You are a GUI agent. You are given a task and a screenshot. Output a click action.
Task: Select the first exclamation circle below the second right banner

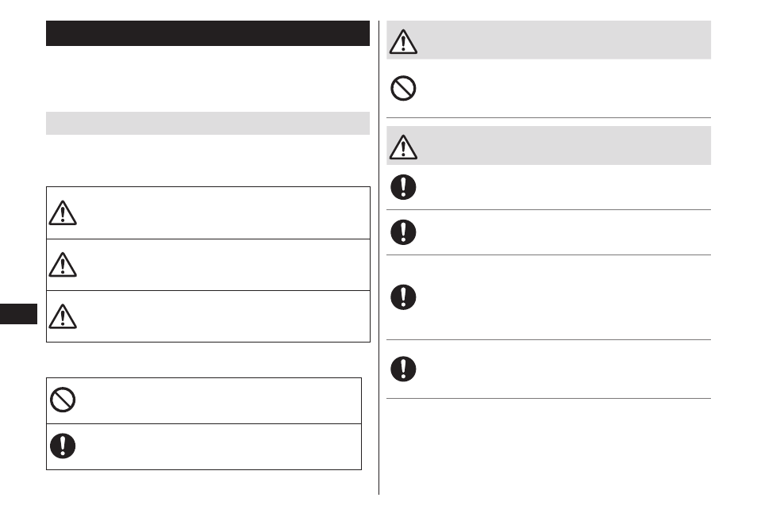click(403, 187)
